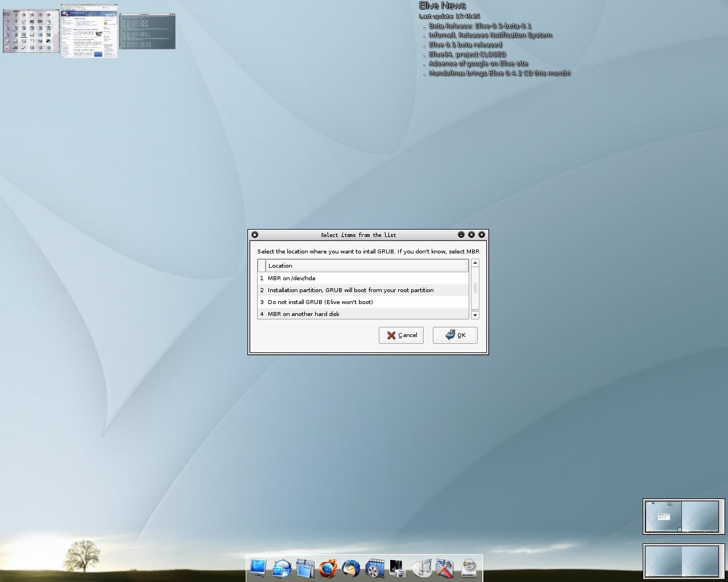Viewport: 728px width, 582px height.
Task: Select Do not install GRUB row
Action: (363, 302)
